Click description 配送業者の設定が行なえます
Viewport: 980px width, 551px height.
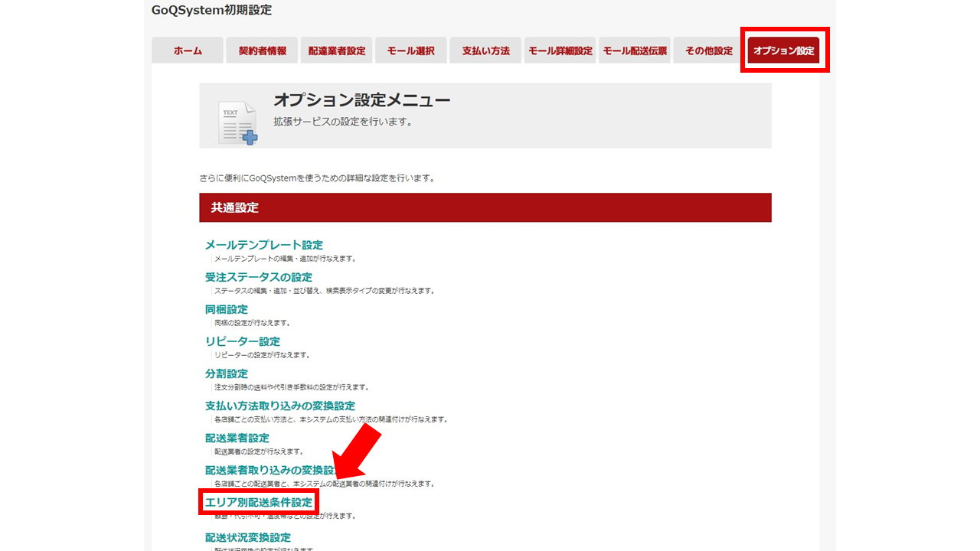click(260, 452)
